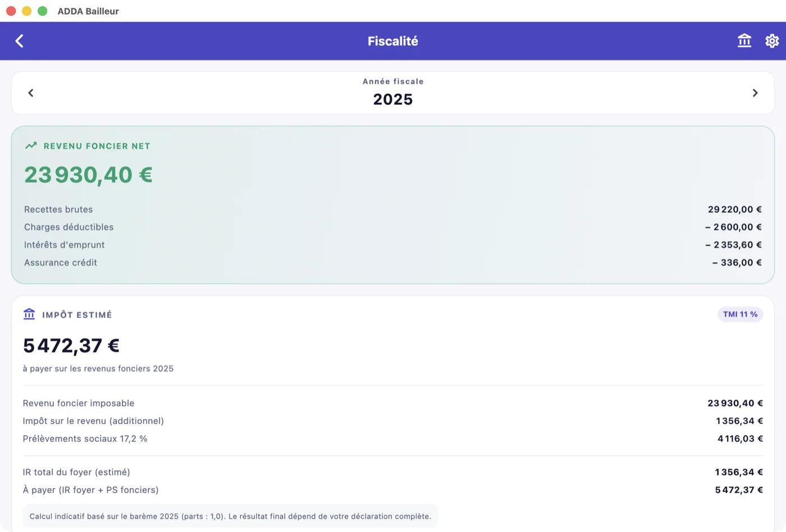Click the Assurance crédit line
The width and height of the screenshot is (786, 532).
coord(393,263)
